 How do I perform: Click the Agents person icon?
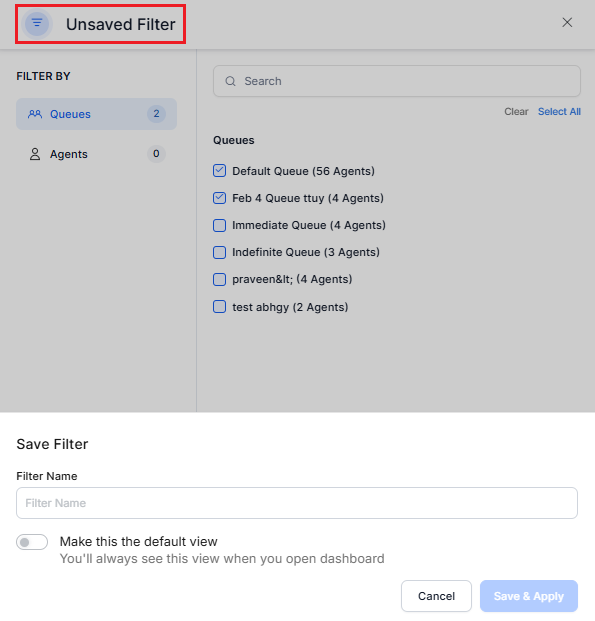[x=35, y=154]
